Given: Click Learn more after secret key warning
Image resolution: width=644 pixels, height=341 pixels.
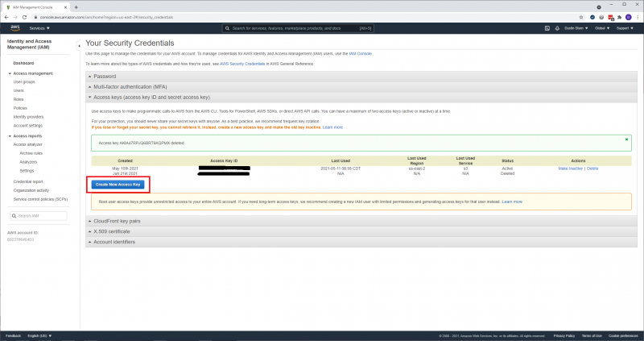Looking at the screenshot, I should click(x=332, y=127).
